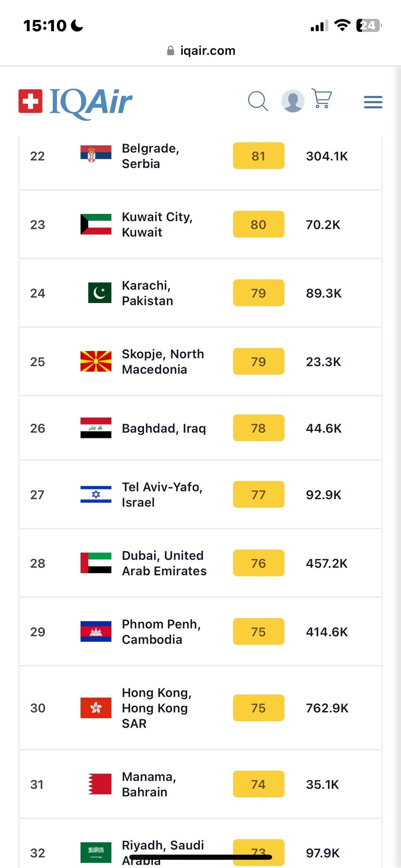Click Karachi's yellow AQI 79 badge
Viewport: 401px width, 868px height.
(258, 293)
